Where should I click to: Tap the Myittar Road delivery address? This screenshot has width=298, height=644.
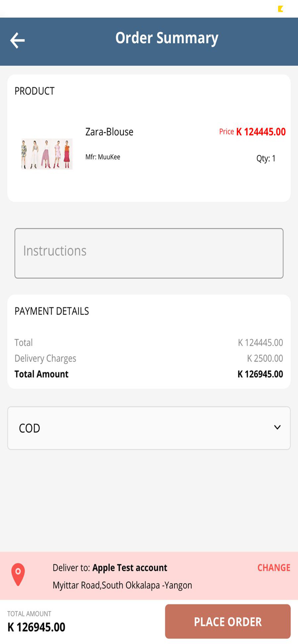coord(122,585)
